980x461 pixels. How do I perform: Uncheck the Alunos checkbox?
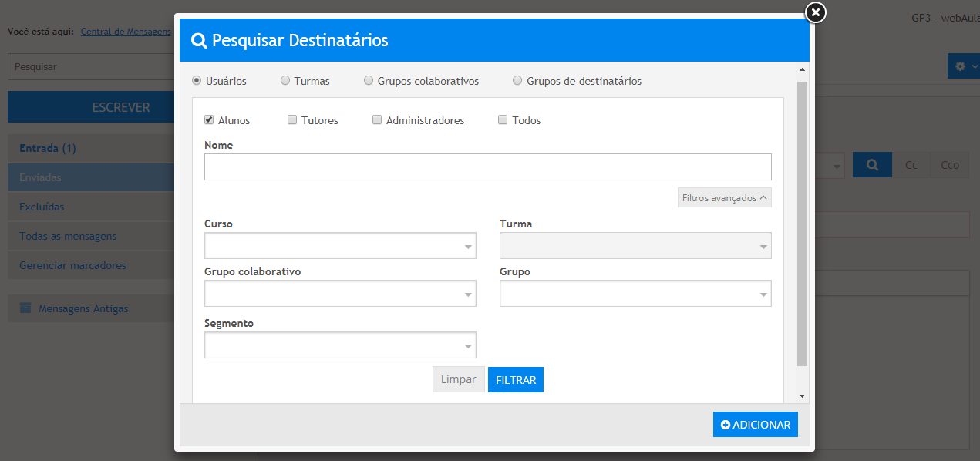pyautogui.click(x=209, y=120)
